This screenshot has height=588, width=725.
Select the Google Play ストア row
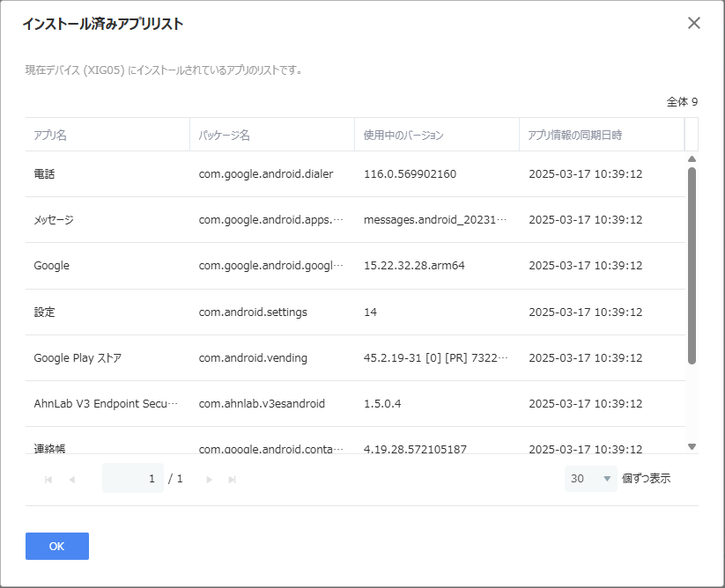[355, 358]
